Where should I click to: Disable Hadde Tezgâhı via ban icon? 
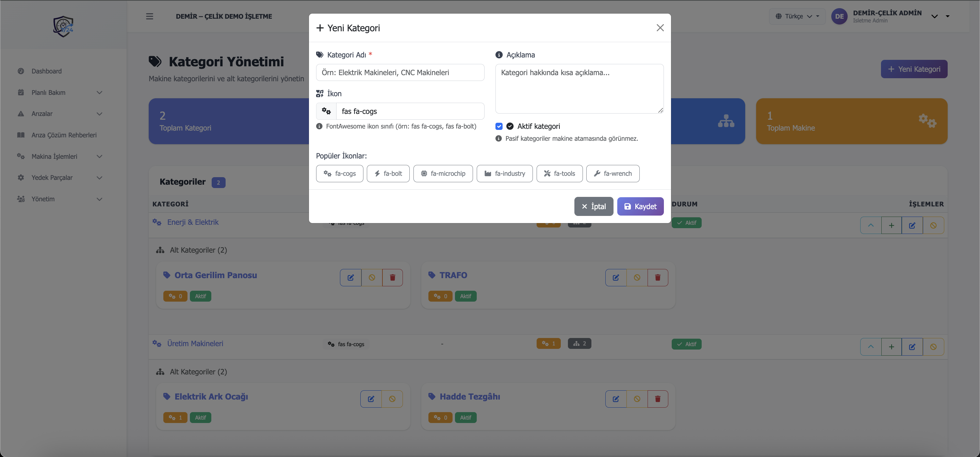(x=637, y=399)
